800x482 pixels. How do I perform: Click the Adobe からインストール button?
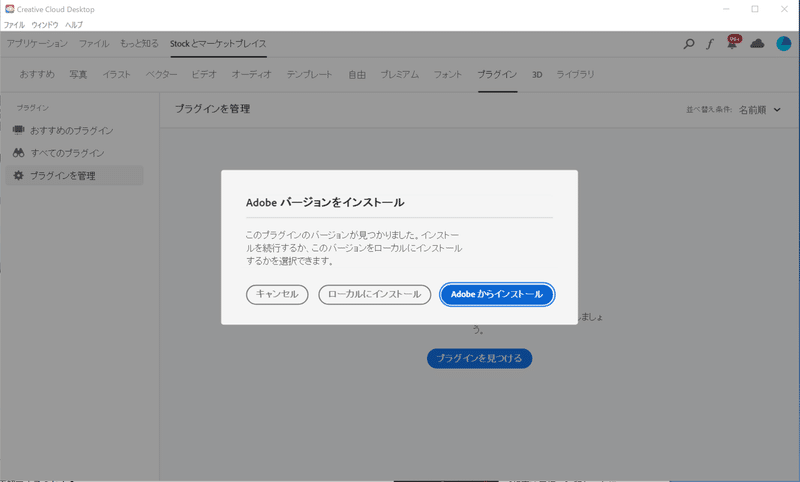coord(497,294)
